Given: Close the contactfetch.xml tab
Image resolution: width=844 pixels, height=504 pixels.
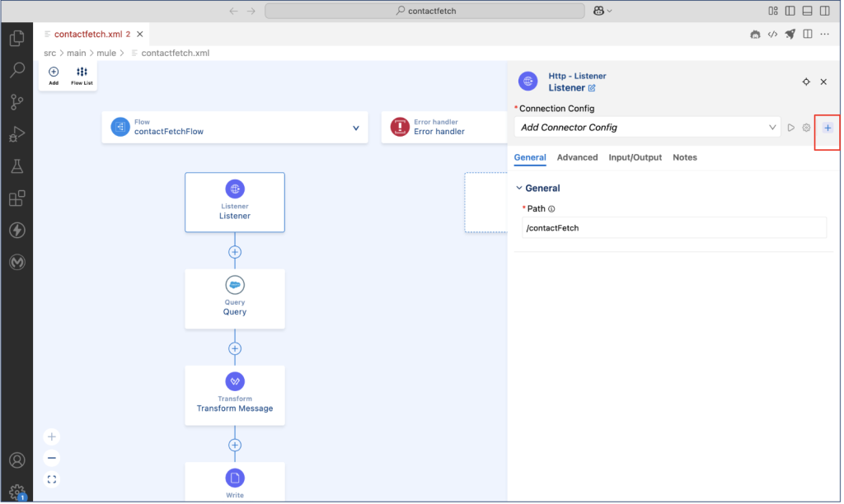Looking at the screenshot, I should coord(140,34).
